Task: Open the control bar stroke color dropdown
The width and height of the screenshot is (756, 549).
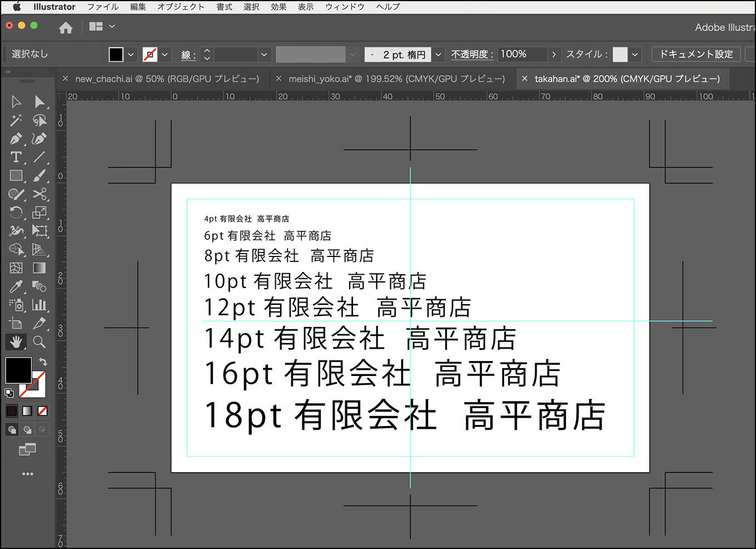Action: click(165, 55)
